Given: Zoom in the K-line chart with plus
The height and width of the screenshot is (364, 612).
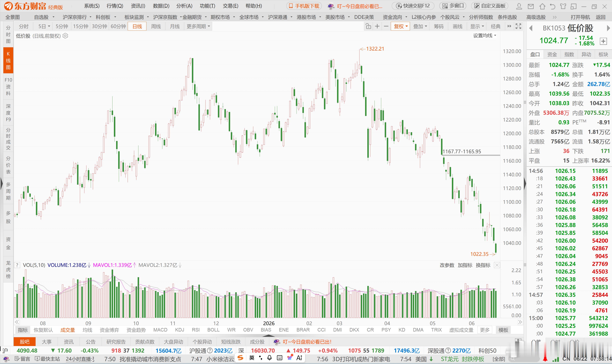Looking at the screenshot, I should [377, 26].
